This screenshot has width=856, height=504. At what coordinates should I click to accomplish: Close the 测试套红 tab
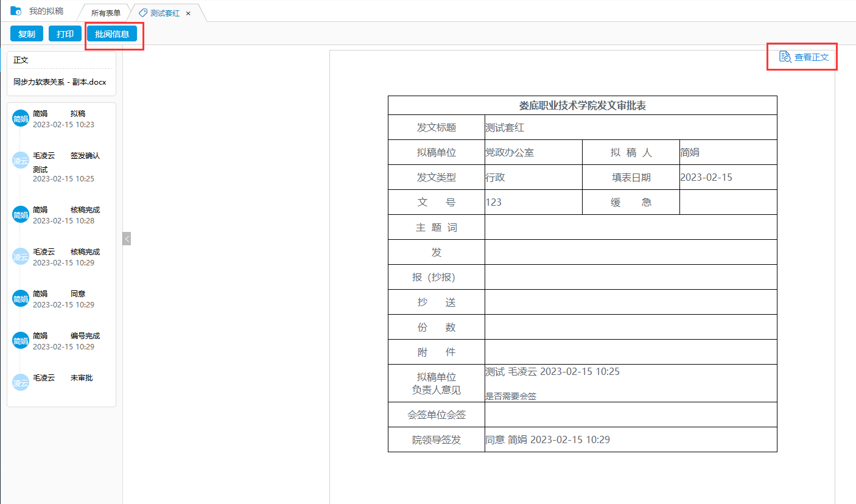(188, 13)
